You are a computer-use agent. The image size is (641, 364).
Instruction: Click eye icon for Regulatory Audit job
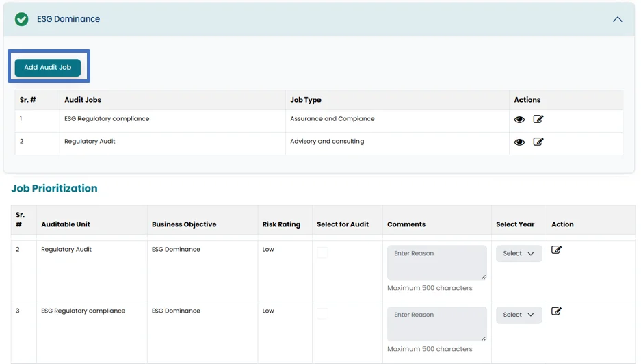[519, 142]
